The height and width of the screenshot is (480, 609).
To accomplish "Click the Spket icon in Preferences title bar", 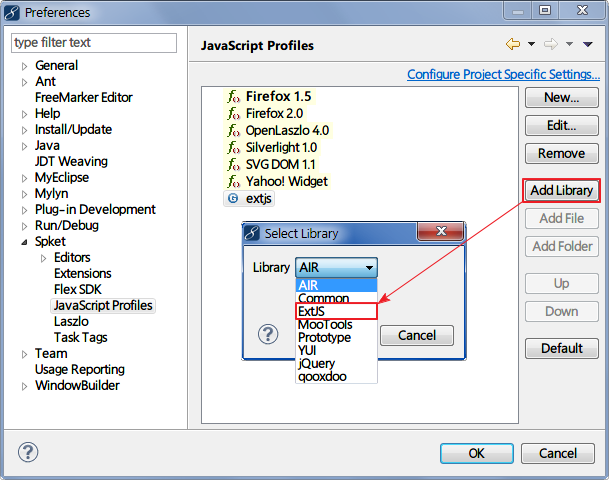I will tap(12, 12).
